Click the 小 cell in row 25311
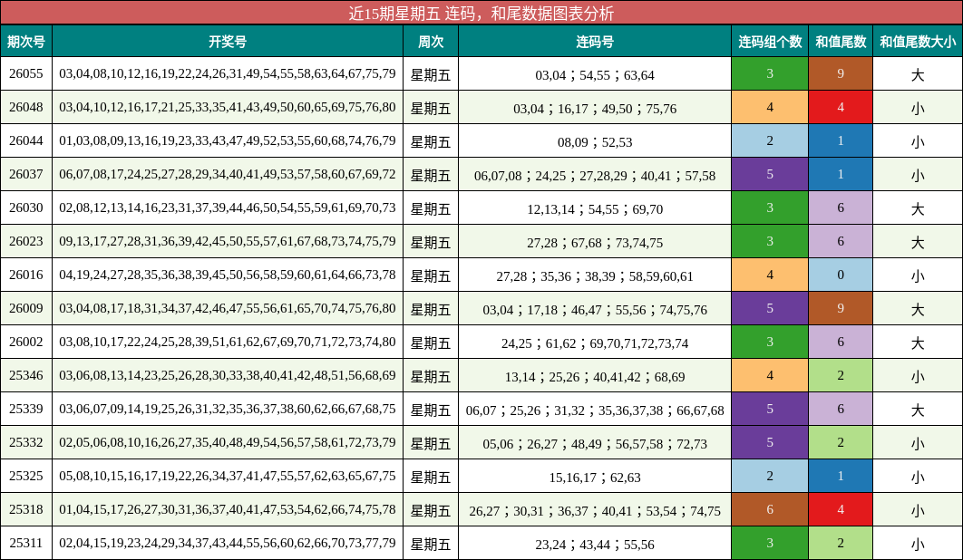This screenshot has height=560, width=963. click(x=916, y=542)
